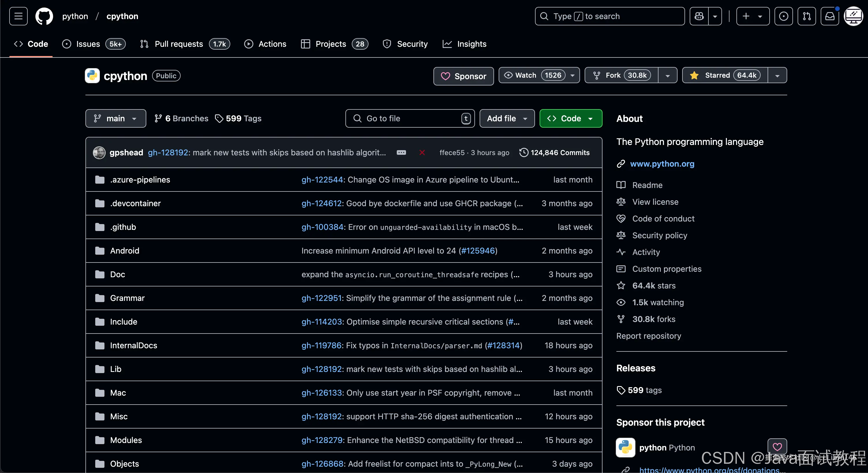Open the Lib folder
The width and height of the screenshot is (868, 473).
(116, 369)
